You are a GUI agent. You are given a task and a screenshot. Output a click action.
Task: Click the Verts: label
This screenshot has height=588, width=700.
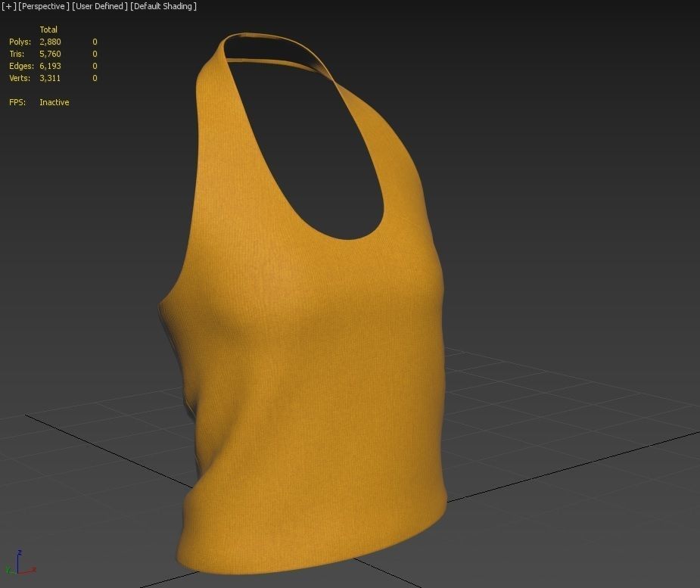point(20,78)
